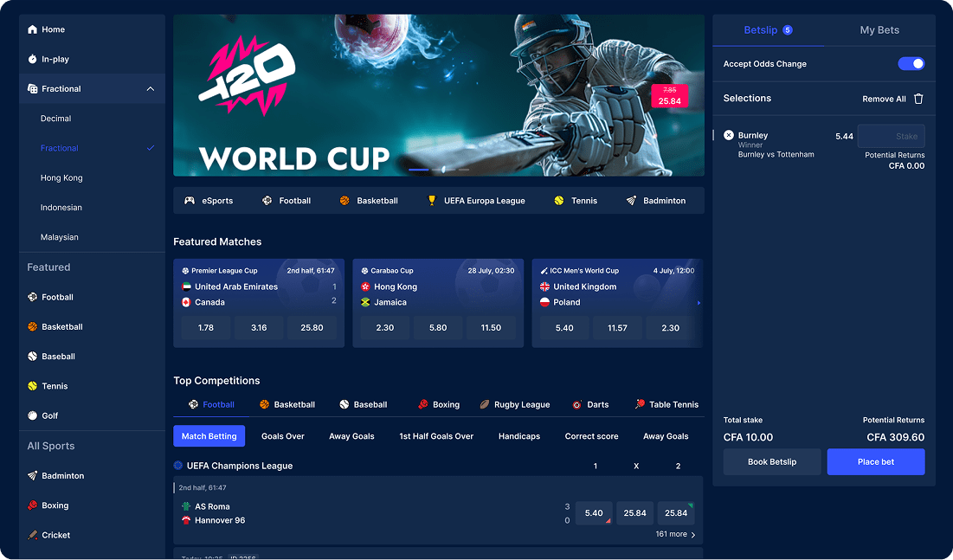Remove Burnley selection with the X icon
The width and height of the screenshot is (953, 560).
[x=728, y=135]
